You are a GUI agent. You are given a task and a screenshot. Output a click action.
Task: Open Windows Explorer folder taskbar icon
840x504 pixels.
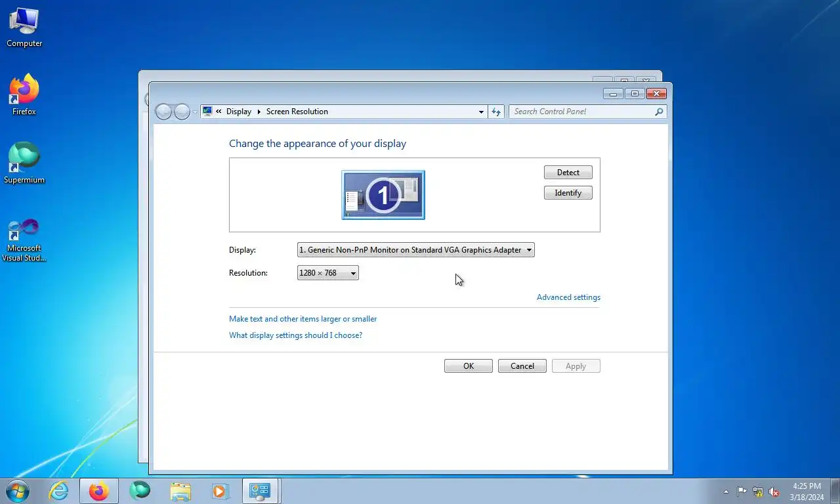tap(180, 491)
